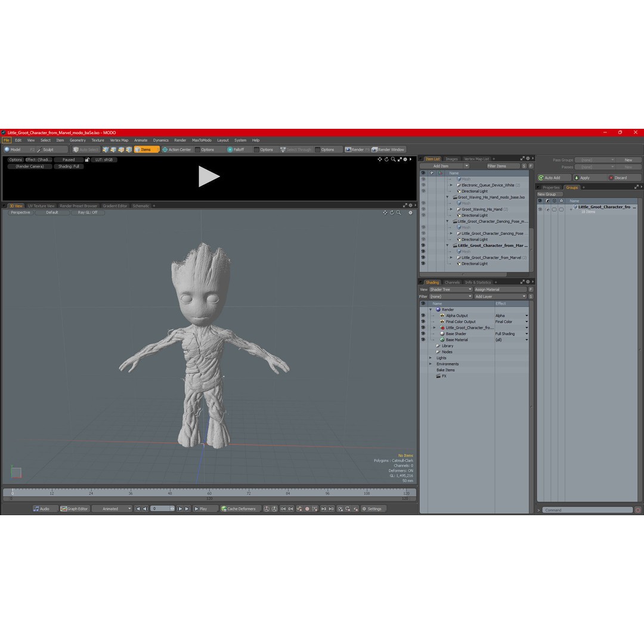Expand Little_Groot_Character_from_Marvel tree item
Image resolution: width=644 pixels, height=644 pixels.
coord(451,258)
